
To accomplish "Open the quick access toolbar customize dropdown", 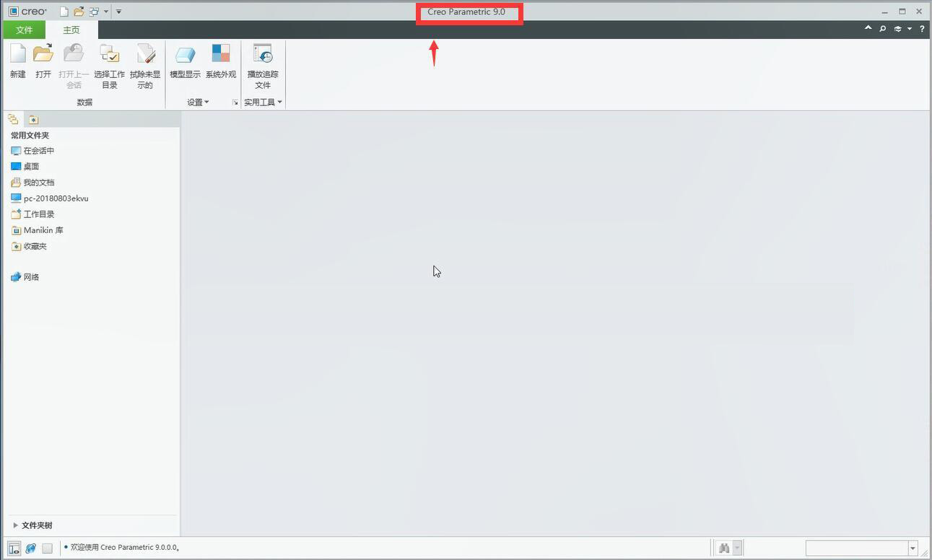I will click(x=118, y=12).
